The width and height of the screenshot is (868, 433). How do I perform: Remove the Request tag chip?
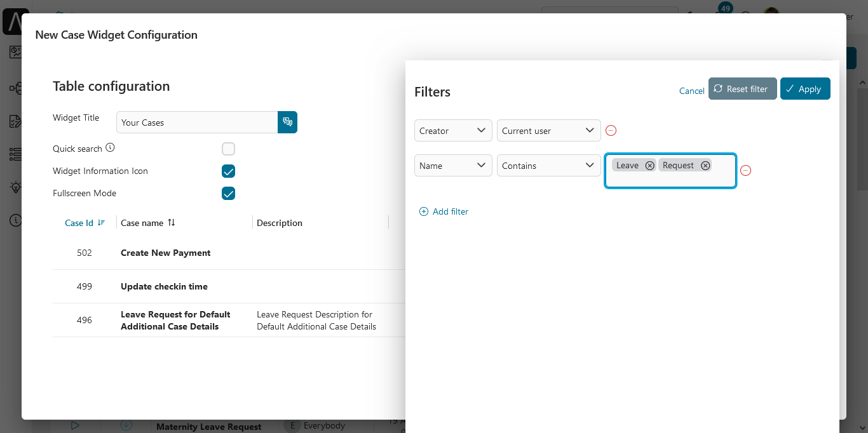pyautogui.click(x=705, y=166)
